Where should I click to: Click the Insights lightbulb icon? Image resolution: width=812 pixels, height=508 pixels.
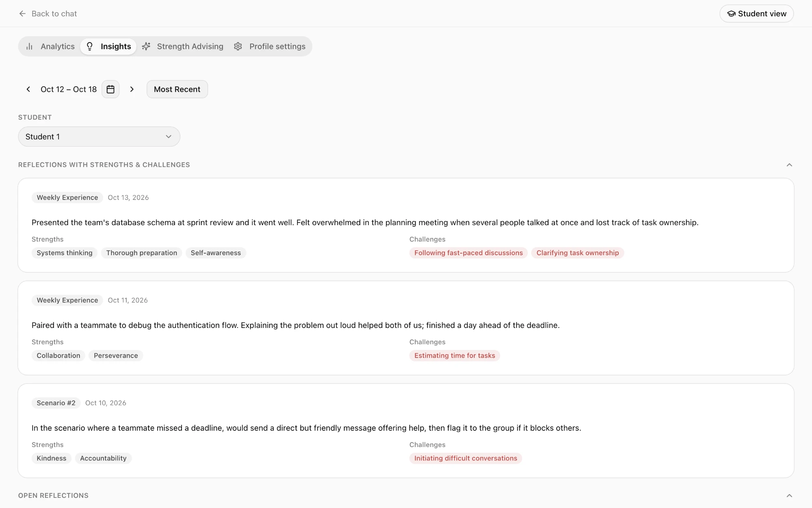coord(90,46)
